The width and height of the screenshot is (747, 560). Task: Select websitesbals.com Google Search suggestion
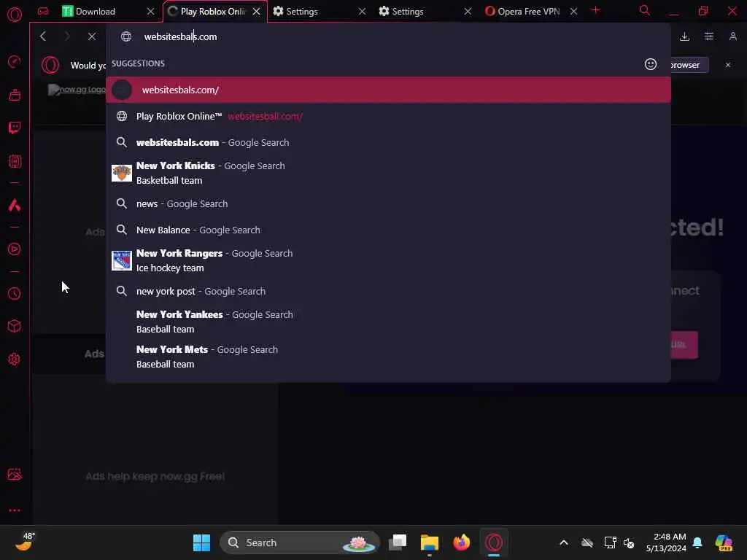click(x=388, y=142)
